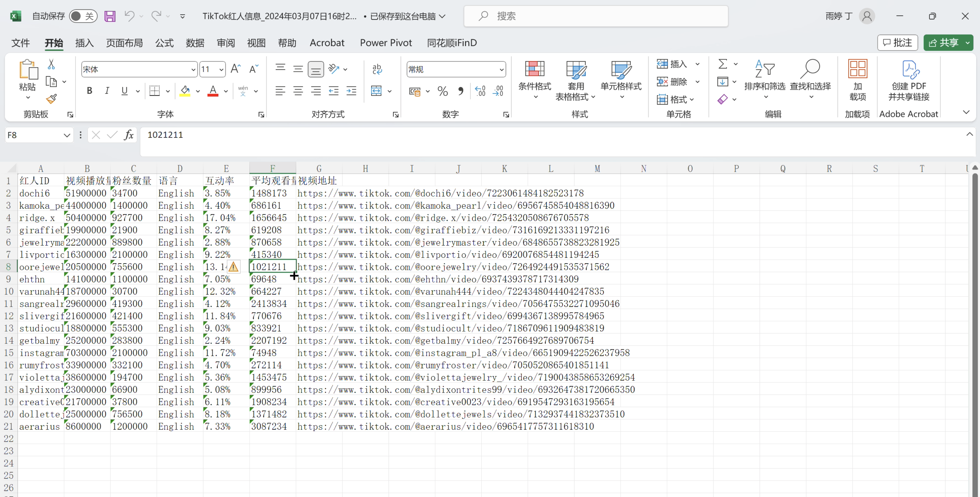Click the Copy icon in clipboard group
Viewport: 980px width, 497px height.
coord(51,82)
